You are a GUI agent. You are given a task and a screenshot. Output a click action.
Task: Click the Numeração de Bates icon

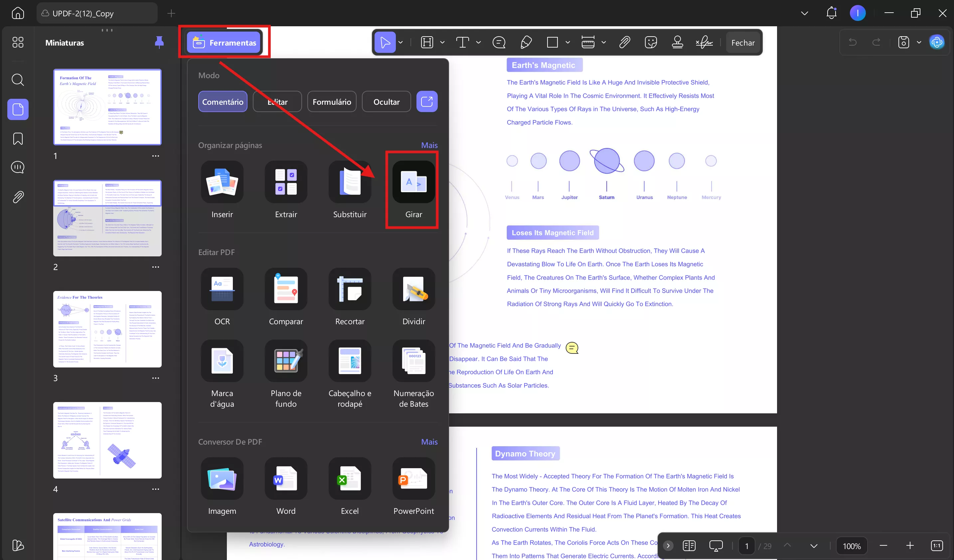[x=413, y=361]
